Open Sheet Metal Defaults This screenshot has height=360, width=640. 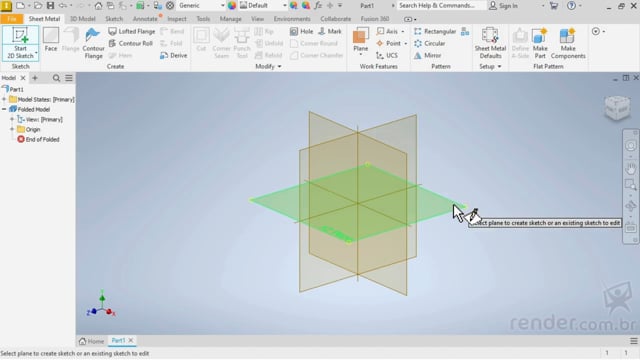[490, 43]
